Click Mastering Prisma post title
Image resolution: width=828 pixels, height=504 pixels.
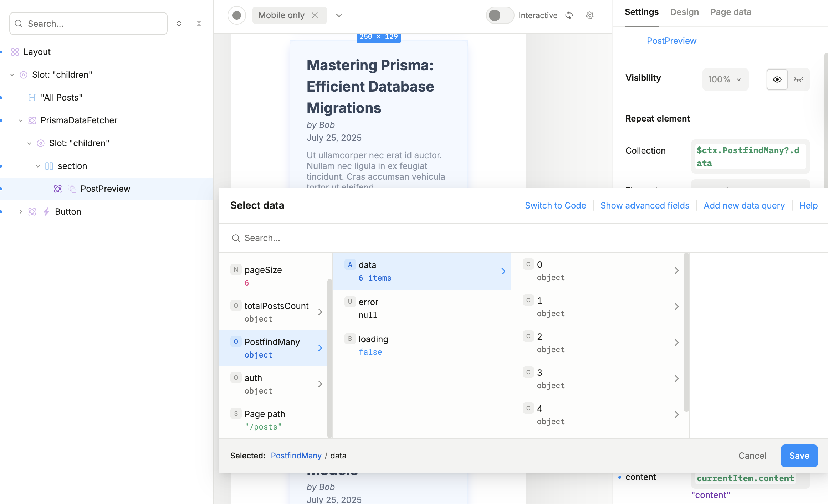coord(371,86)
